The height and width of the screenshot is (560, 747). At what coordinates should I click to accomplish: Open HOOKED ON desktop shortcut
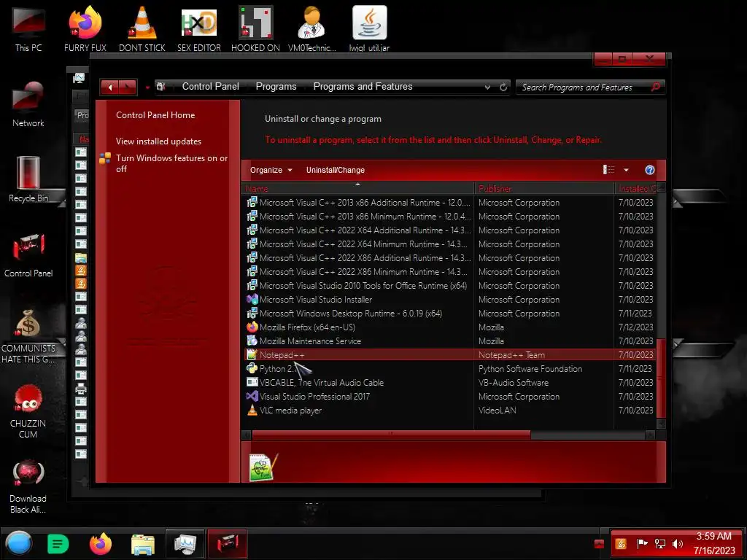click(256, 29)
